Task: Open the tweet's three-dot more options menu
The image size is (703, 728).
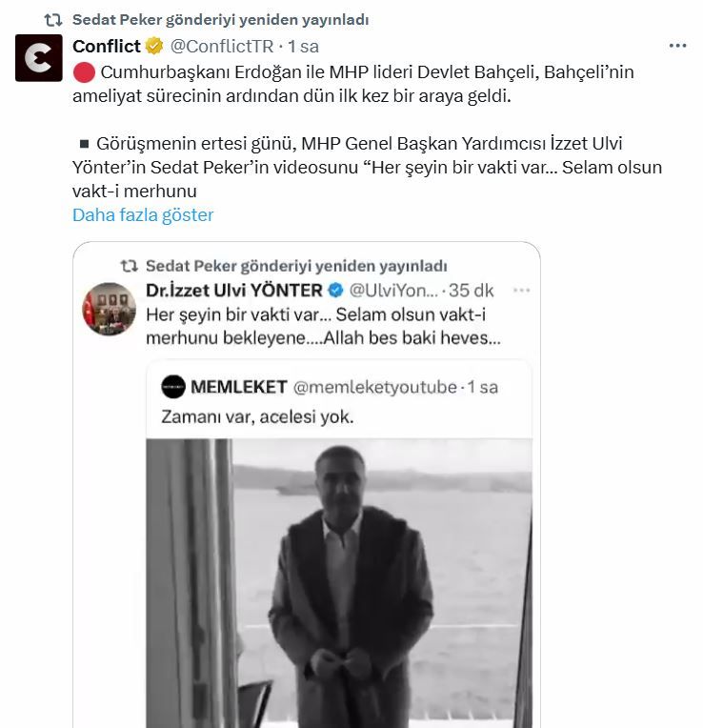Action: [x=677, y=46]
